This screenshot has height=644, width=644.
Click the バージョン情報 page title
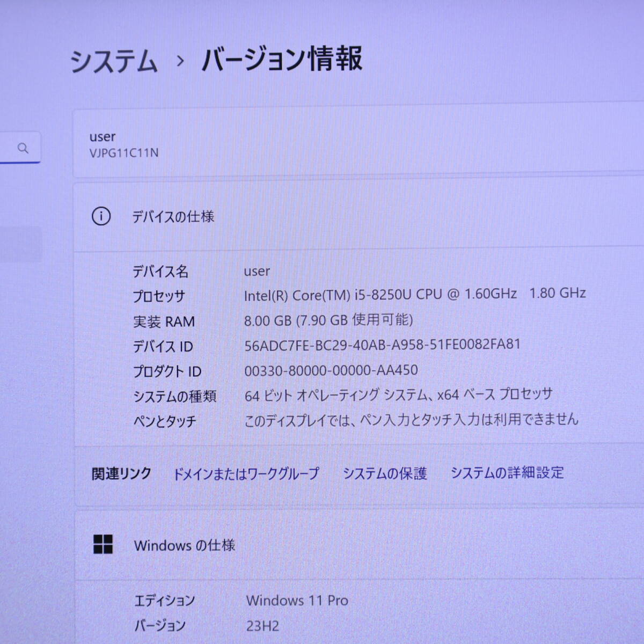(282, 59)
